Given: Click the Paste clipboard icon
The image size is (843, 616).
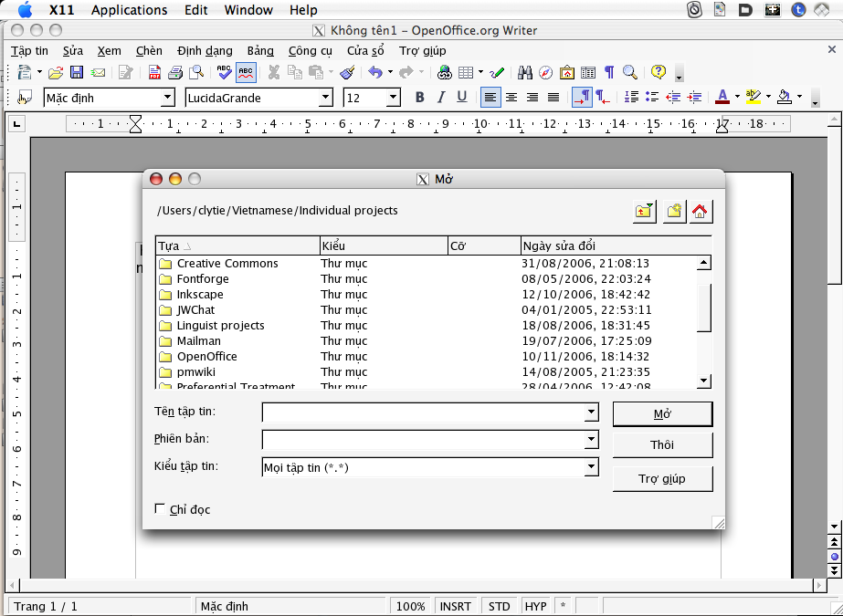Looking at the screenshot, I should click(x=316, y=72).
